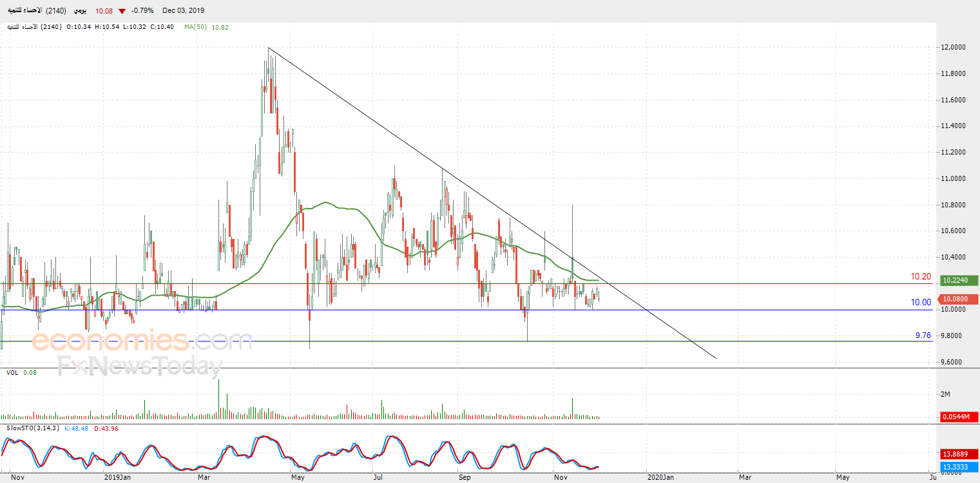Click the SlowSTO(3,14,3) indicator label
The height and width of the screenshot is (483, 980).
coord(33,428)
